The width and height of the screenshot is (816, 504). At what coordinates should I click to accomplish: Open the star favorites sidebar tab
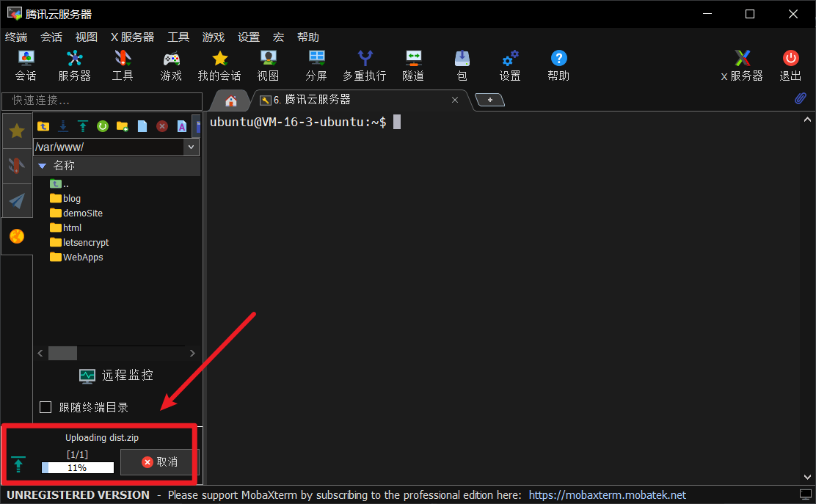pyautogui.click(x=17, y=131)
